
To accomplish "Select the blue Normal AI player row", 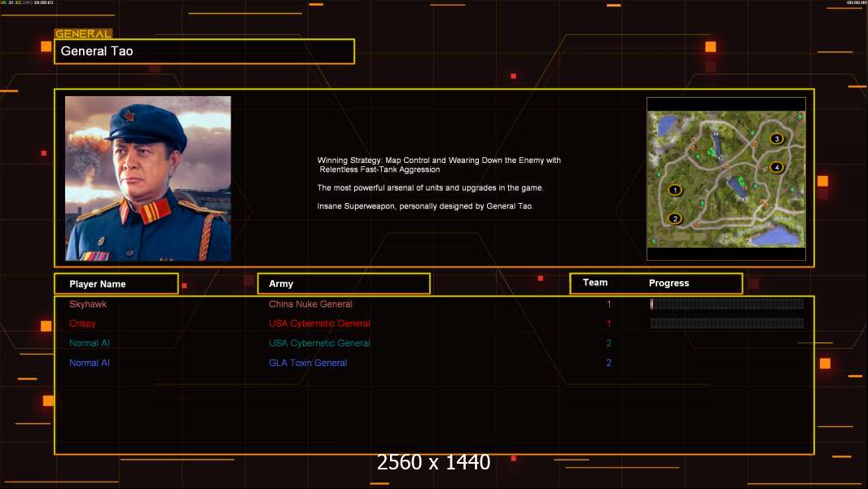I will coord(89,363).
